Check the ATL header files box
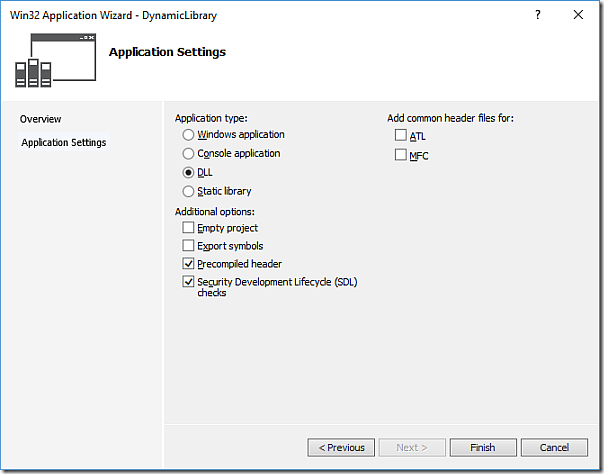 coord(401,136)
